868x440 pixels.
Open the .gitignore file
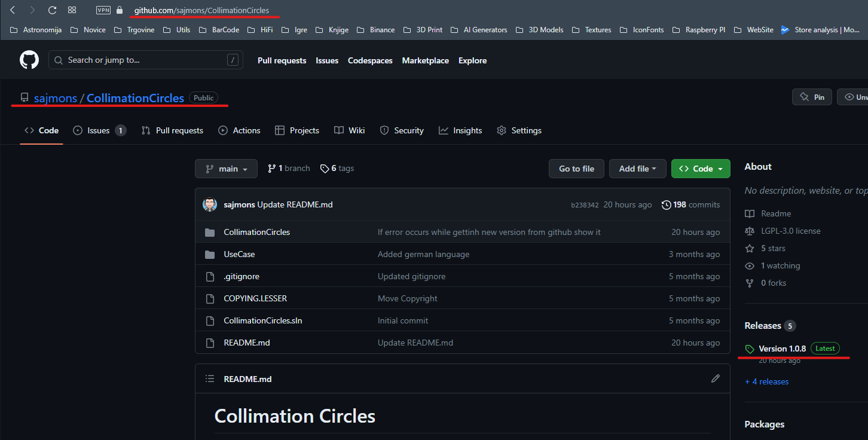[242, 276]
